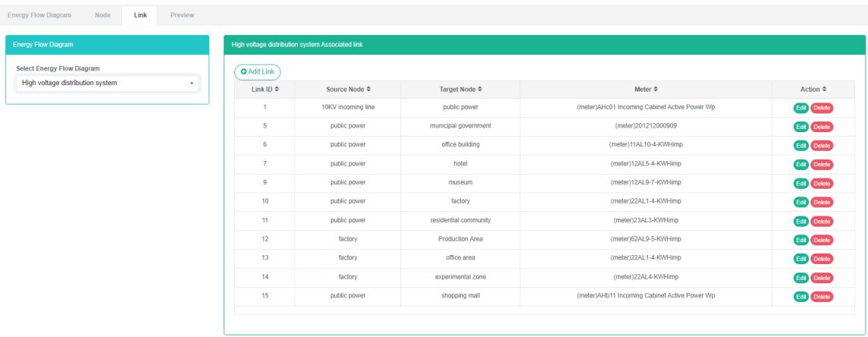The width and height of the screenshot is (868, 337).
Task: Edit the shopping mall link
Action: click(x=801, y=296)
